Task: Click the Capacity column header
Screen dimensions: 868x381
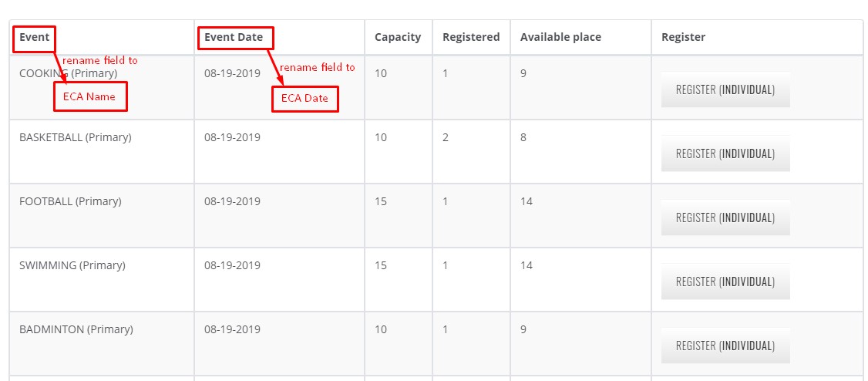Action: [398, 37]
